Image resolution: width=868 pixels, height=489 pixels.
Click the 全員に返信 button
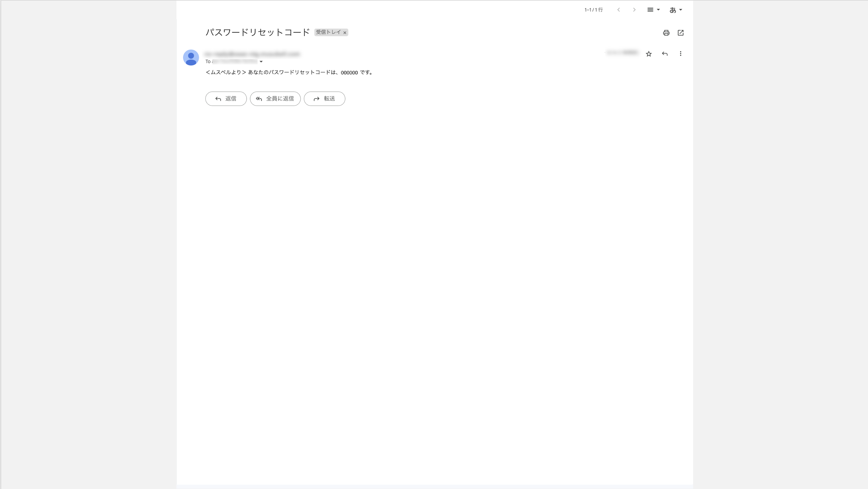point(275,99)
